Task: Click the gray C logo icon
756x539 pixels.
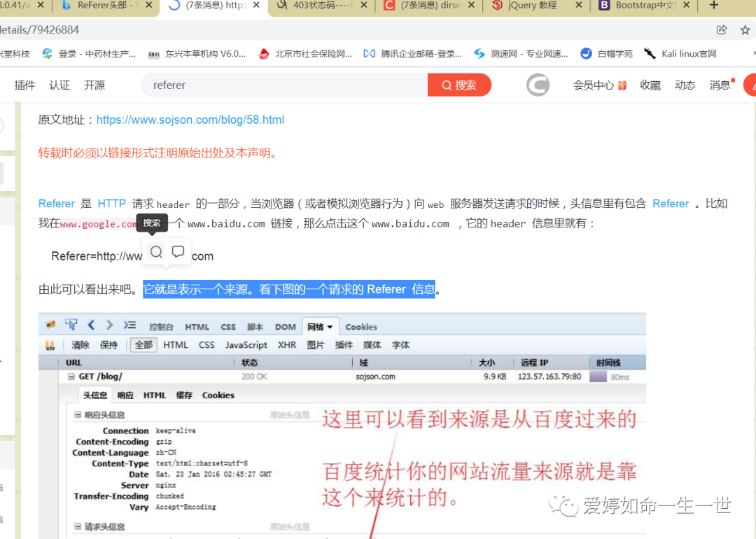Action: click(538, 85)
